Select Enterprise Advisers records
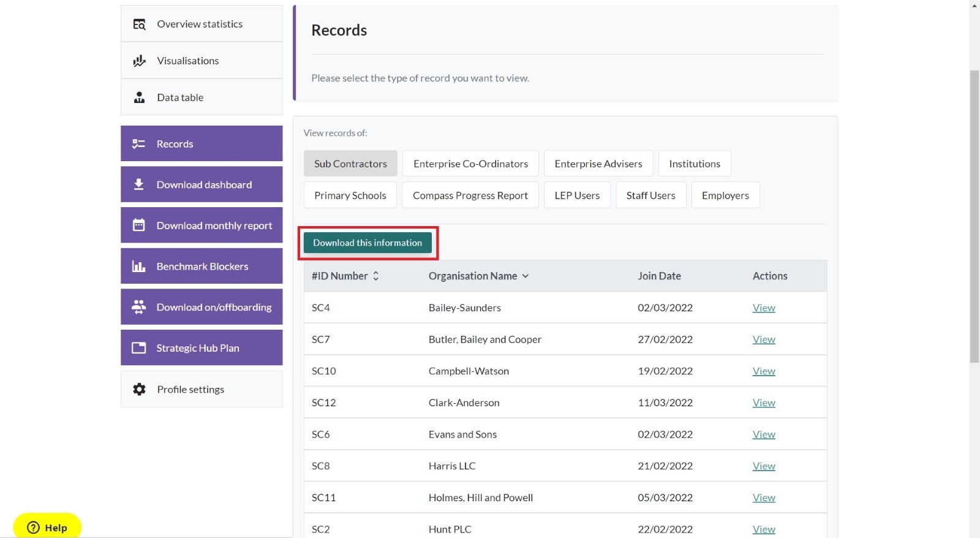 (x=598, y=164)
